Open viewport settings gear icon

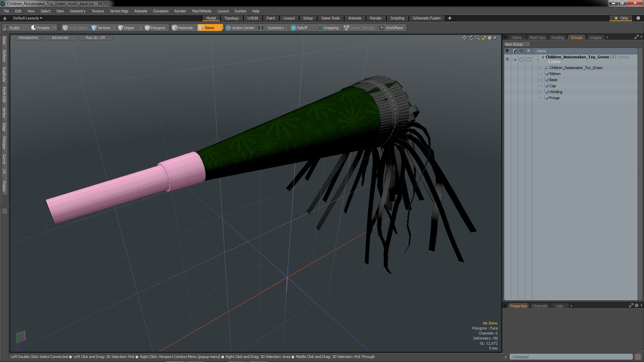click(x=490, y=38)
